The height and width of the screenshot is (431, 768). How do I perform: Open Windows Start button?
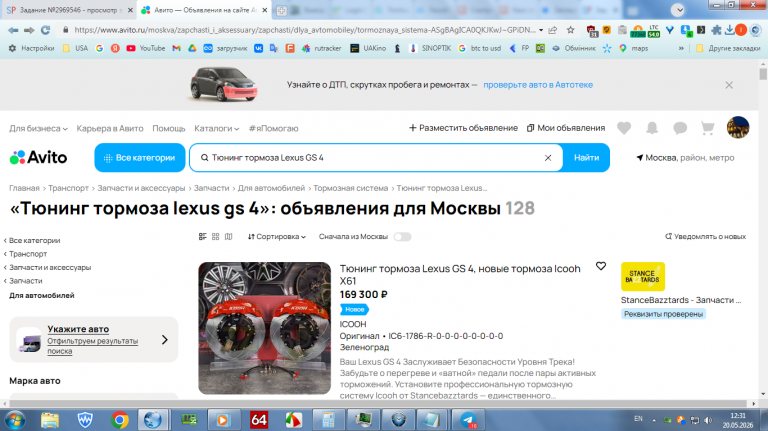tap(15, 420)
